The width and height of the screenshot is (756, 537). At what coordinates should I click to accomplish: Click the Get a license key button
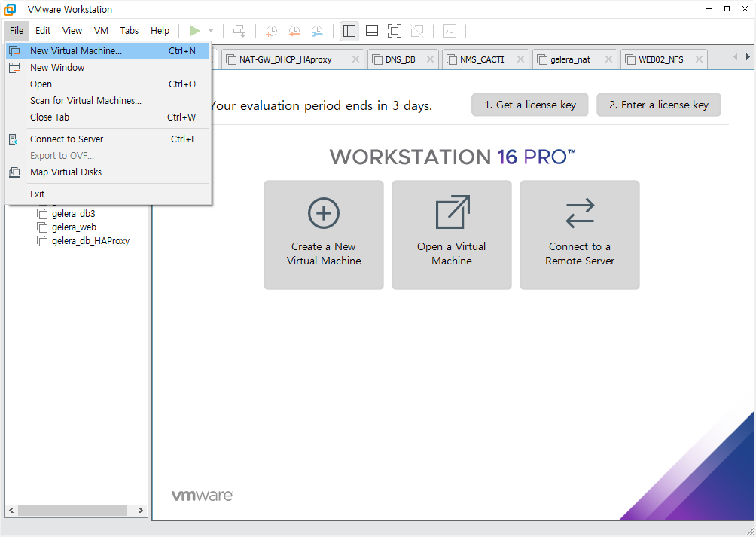tap(530, 105)
